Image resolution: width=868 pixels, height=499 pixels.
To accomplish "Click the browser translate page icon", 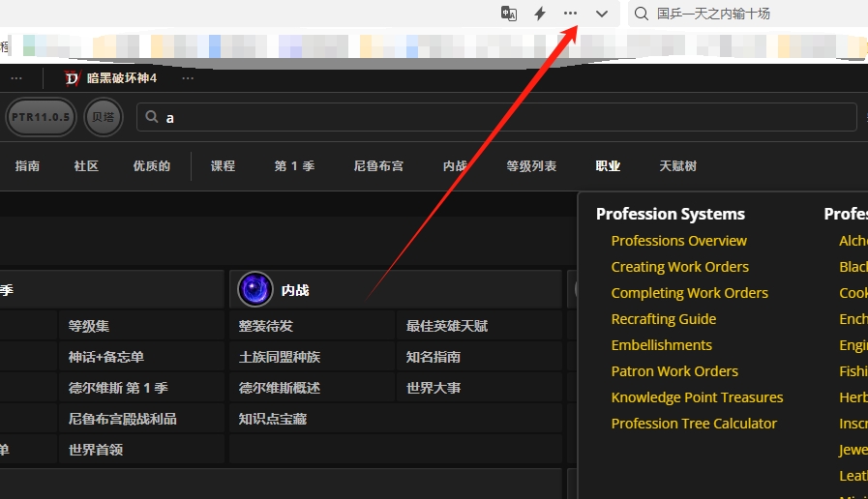I will coord(509,14).
